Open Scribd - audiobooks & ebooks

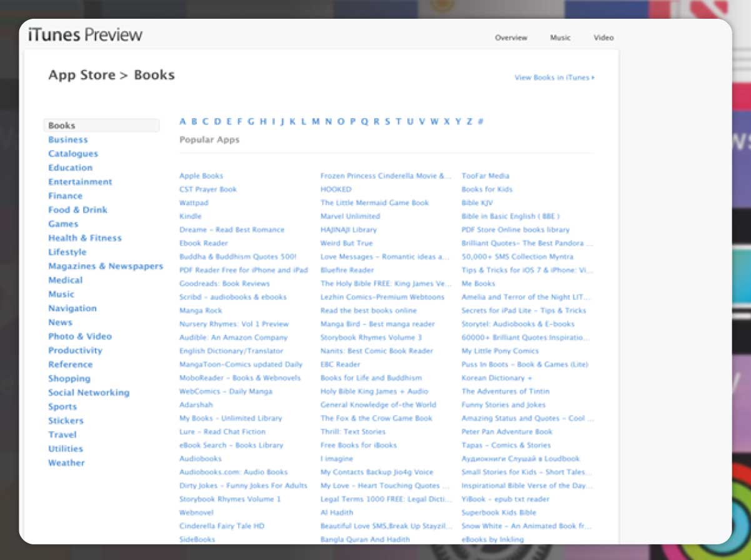(233, 297)
